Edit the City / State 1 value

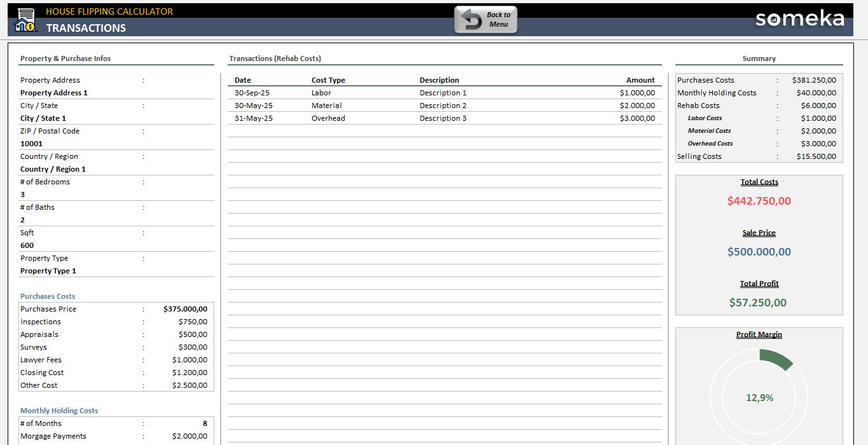pyautogui.click(x=43, y=118)
